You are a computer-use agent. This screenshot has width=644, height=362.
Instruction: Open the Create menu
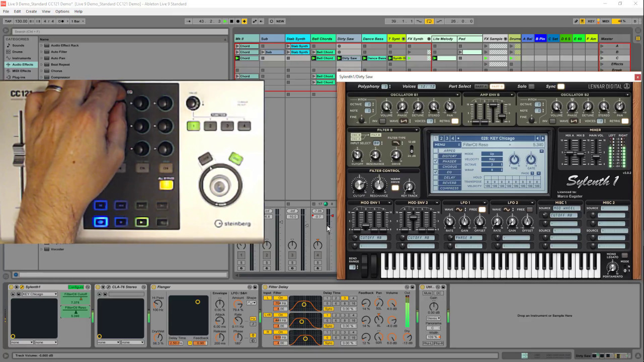pyautogui.click(x=31, y=11)
